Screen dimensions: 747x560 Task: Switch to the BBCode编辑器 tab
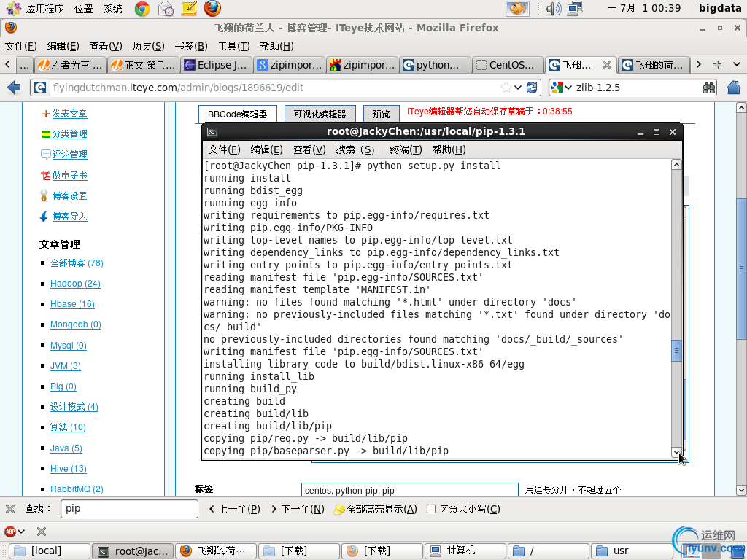[237, 114]
